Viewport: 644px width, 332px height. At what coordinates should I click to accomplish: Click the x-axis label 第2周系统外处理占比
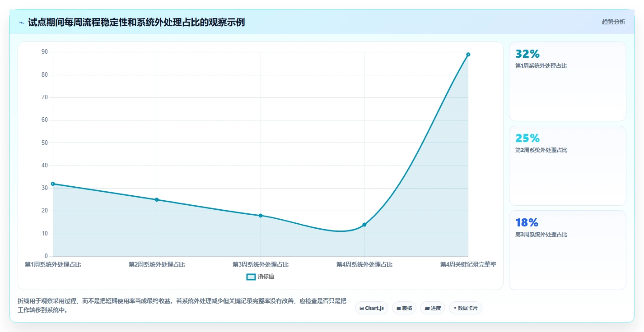tap(157, 264)
